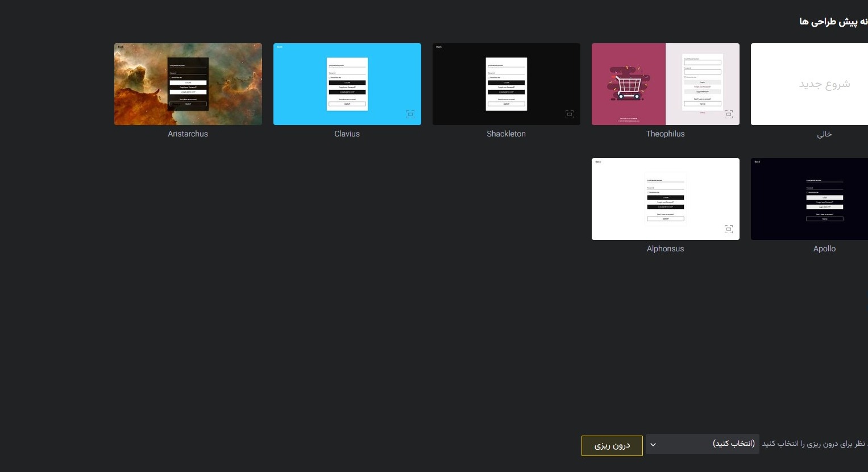Viewport: 868px width, 472px height.
Task: Click the 'Alphonsus' template name
Action: [x=665, y=249]
